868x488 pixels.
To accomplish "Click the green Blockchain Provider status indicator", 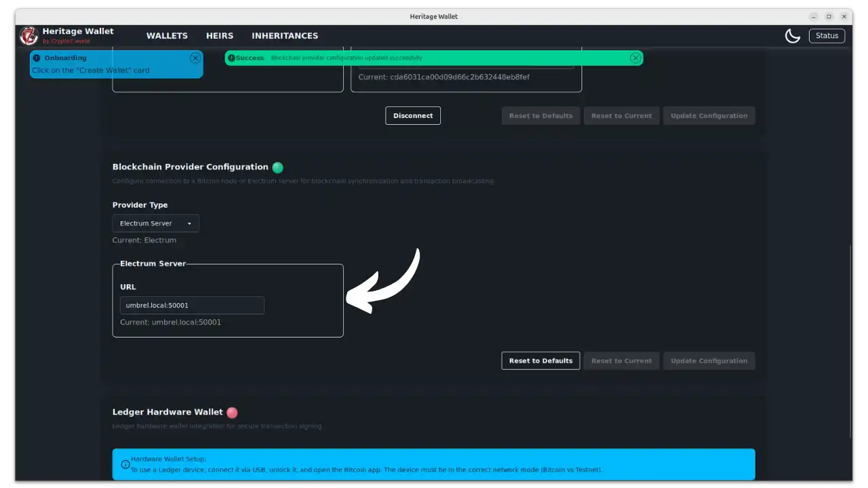I will [x=277, y=167].
